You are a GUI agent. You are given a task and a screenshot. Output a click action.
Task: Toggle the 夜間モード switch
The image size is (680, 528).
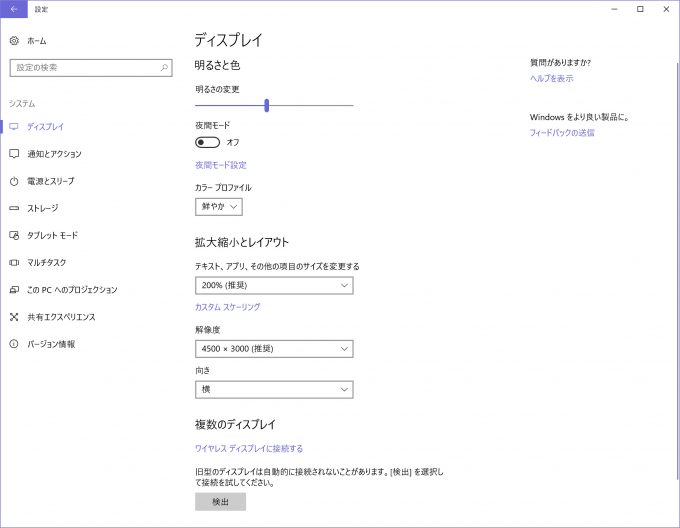[207, 142]
